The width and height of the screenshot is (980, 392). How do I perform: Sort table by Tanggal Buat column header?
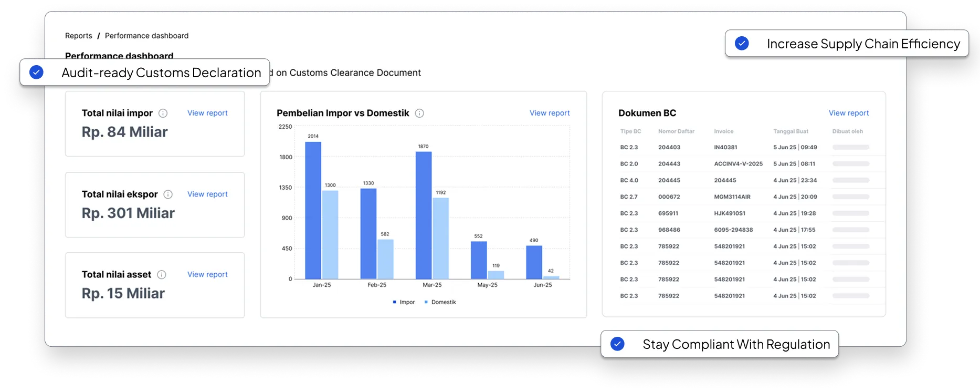click(x=791, y=131)
